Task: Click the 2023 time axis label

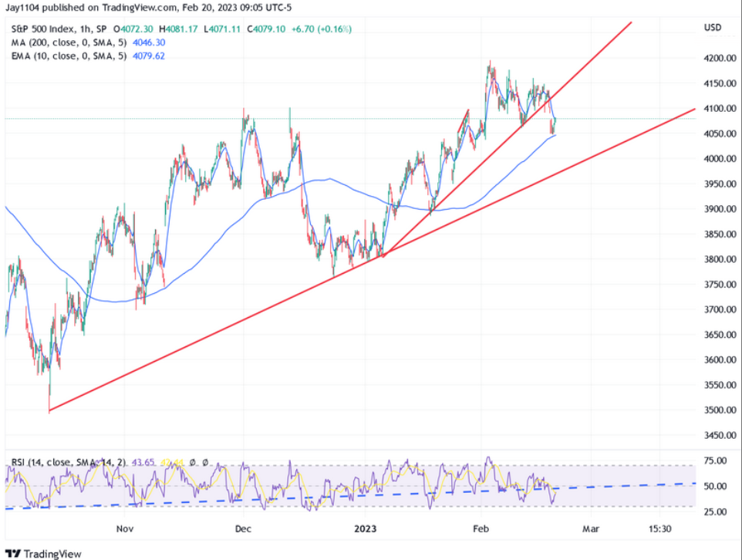Action: [x=366, y=528]
